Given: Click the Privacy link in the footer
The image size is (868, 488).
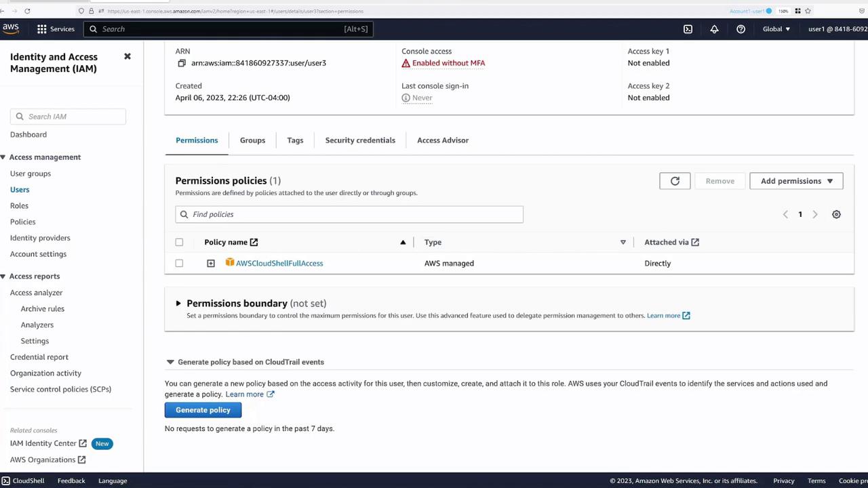Looking at the screenshot, I should tap(784, 481).
